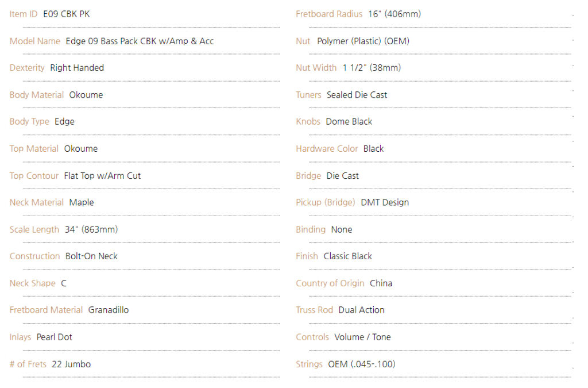Click the Country of Origin China entry
This screenshot has height=388, width=588.
coord(344,283)
